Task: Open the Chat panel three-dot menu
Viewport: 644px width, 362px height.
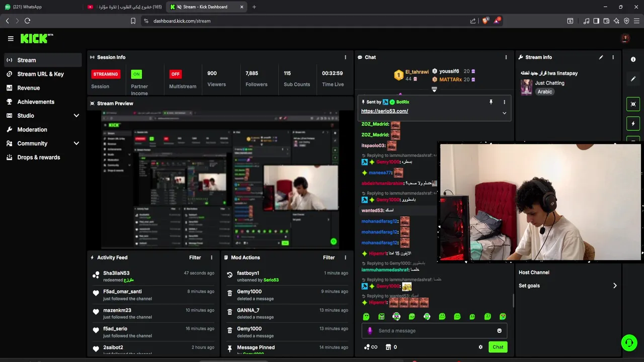Action: (506, 57)
